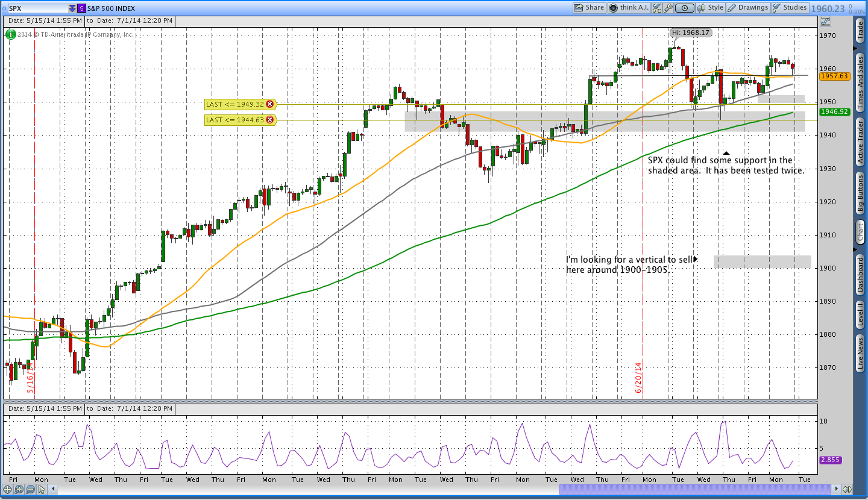This screenshot has height=500, width=868.
Task: Click the horizontal time scrollbar thumb
Action: pos(694,489)
